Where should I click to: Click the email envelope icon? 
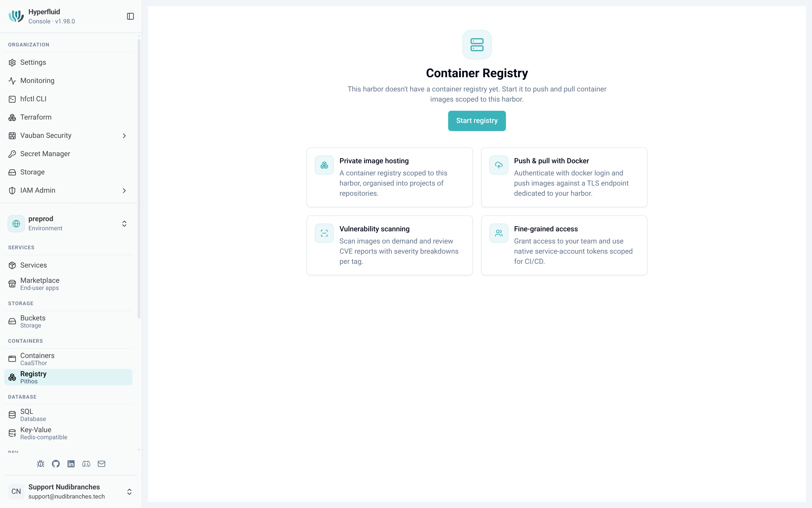tap(101, 464)
